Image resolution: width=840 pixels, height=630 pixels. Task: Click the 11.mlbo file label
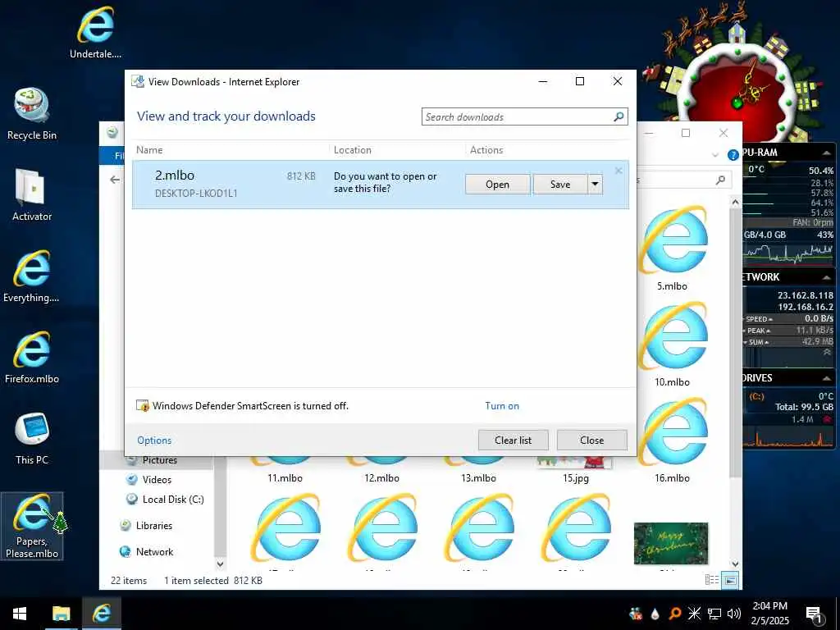click(x=285, y=478)
